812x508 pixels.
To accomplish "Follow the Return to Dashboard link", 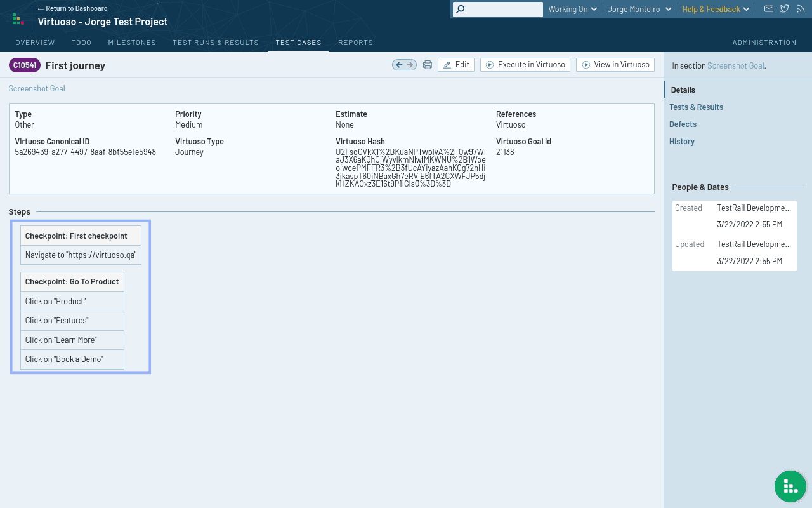I will [72, 8].
